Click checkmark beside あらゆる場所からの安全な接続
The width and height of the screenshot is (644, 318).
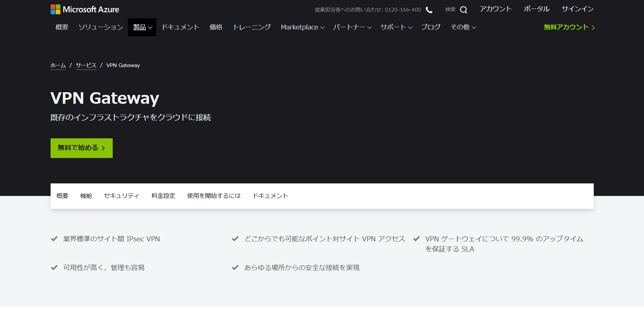click(235, 267)
